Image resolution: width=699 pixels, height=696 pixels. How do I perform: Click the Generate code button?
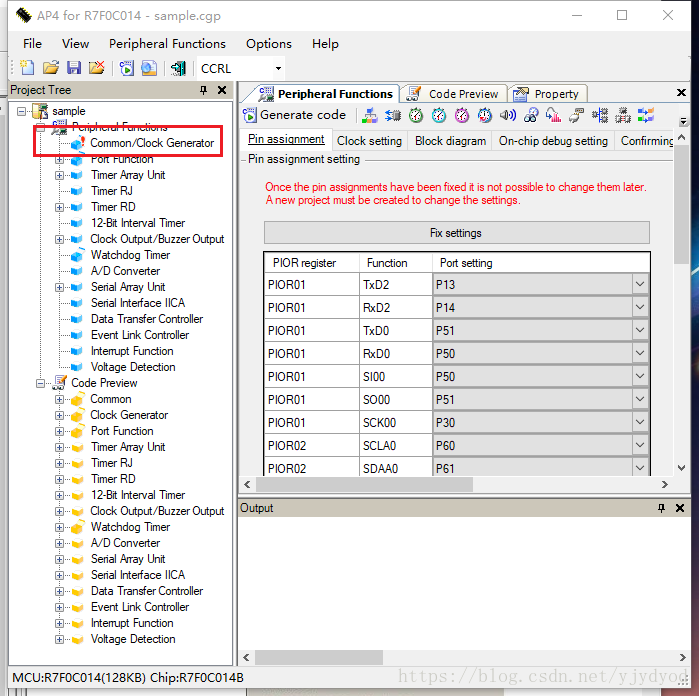point(295,115)
